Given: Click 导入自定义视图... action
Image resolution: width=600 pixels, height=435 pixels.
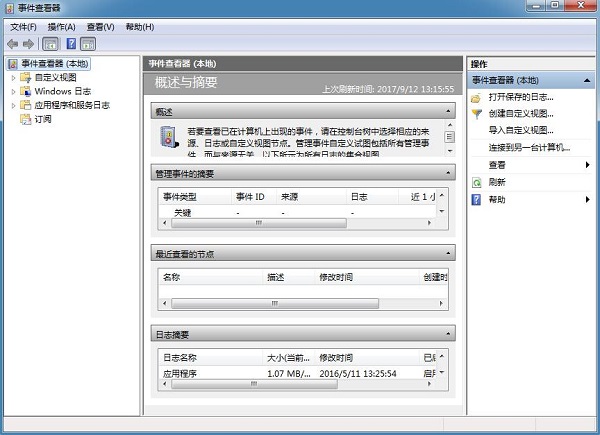Looking at the screenshot, I should [521, 130].
